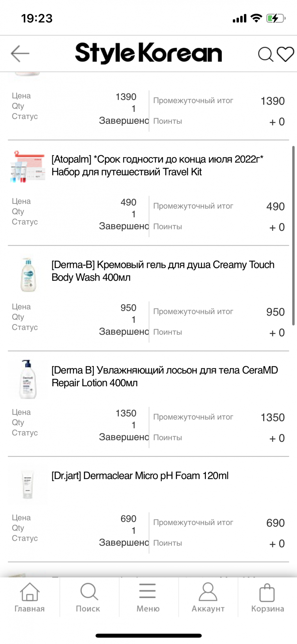
Task: Tap Wi-Fi icon in status bar
Action: click(256, 18)
